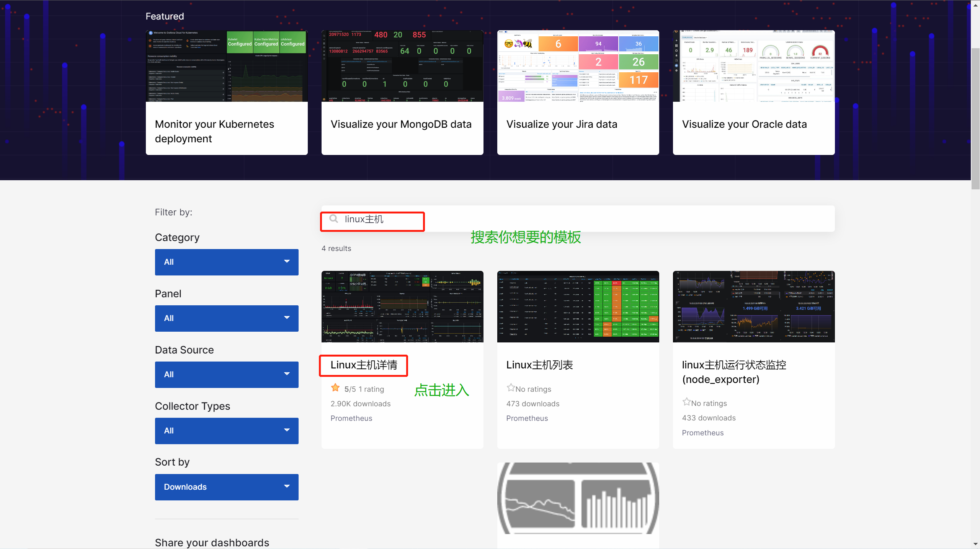Open Linux主机列表 dashboard title link
The width and height of the screenshot is (980, 549).
[539, 365]
